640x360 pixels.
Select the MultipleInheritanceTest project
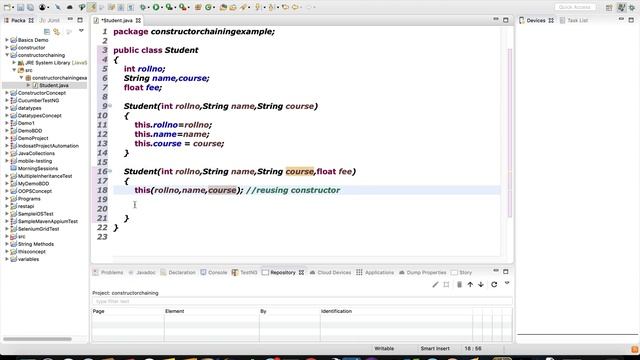pyautogui.click(x=45, y=176)
